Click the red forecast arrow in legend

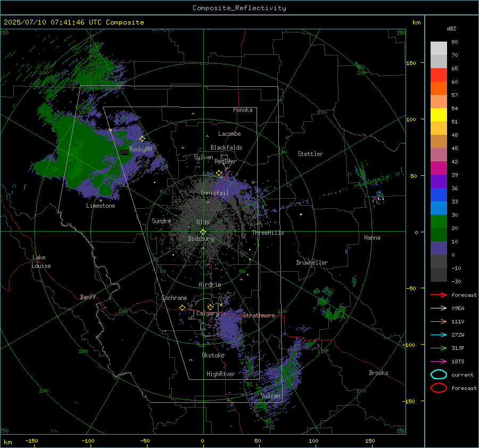point(439,295)
